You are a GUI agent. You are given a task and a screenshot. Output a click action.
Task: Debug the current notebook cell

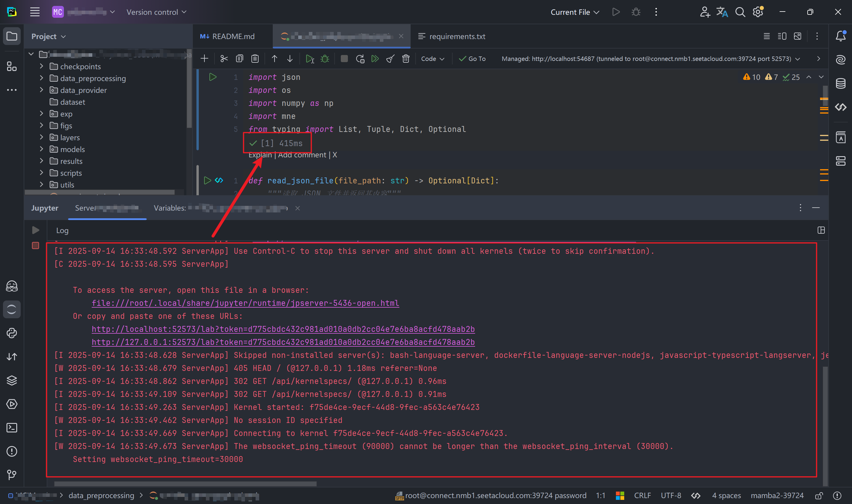coord(325,59)
